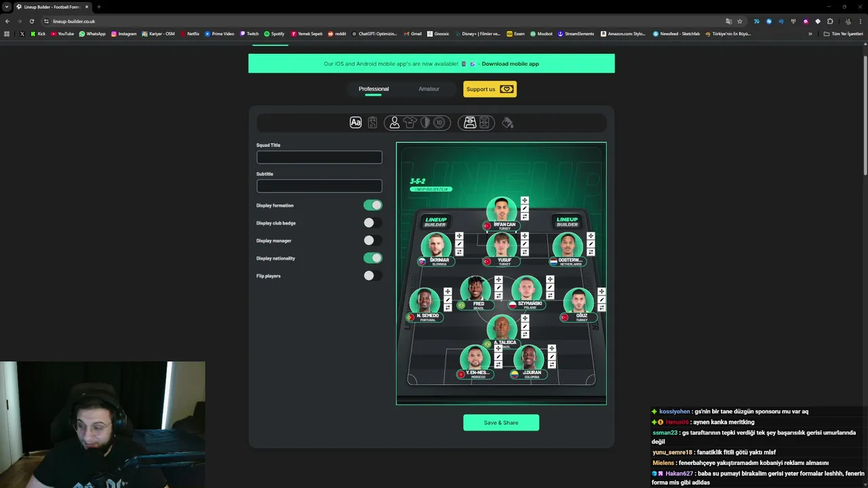Switch to jersey shirt display icon

[x=410, y=123]
